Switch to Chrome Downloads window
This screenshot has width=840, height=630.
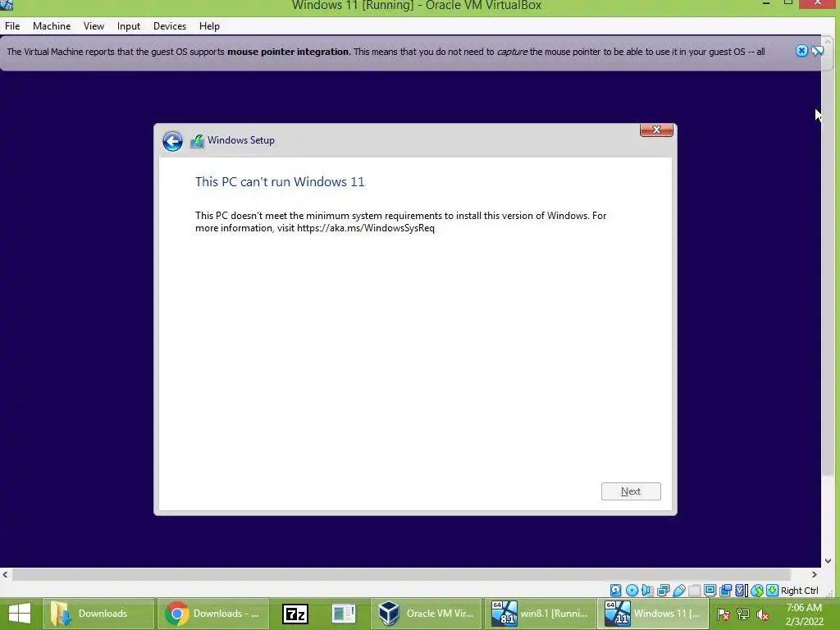pos(212,614)
